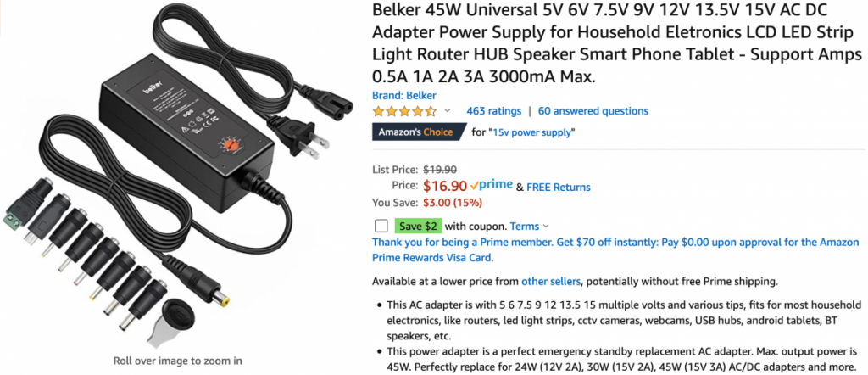Click the Brand: Belker link

coord(404,95)
